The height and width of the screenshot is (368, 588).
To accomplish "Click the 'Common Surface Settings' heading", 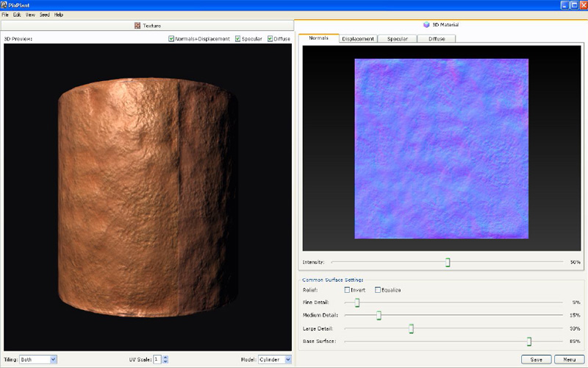I will click(333, 280).
